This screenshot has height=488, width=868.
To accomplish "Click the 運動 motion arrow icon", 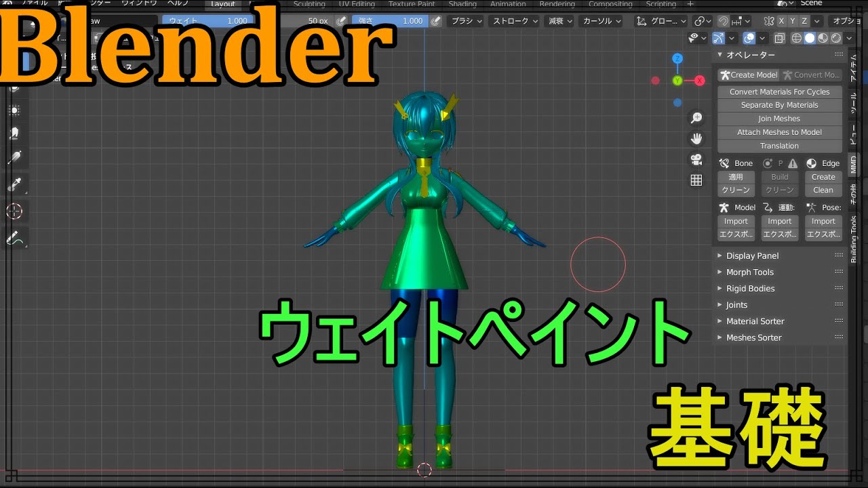I will [768, 207].
